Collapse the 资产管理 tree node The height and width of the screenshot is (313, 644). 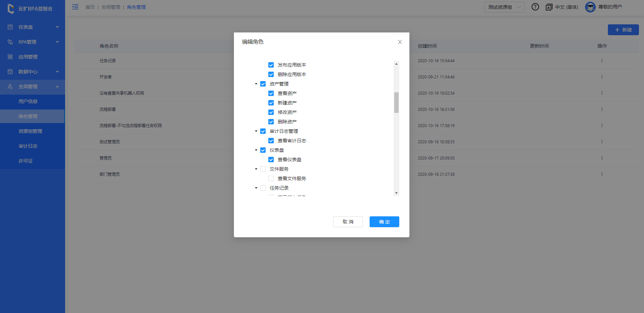[x=256, y=84]
